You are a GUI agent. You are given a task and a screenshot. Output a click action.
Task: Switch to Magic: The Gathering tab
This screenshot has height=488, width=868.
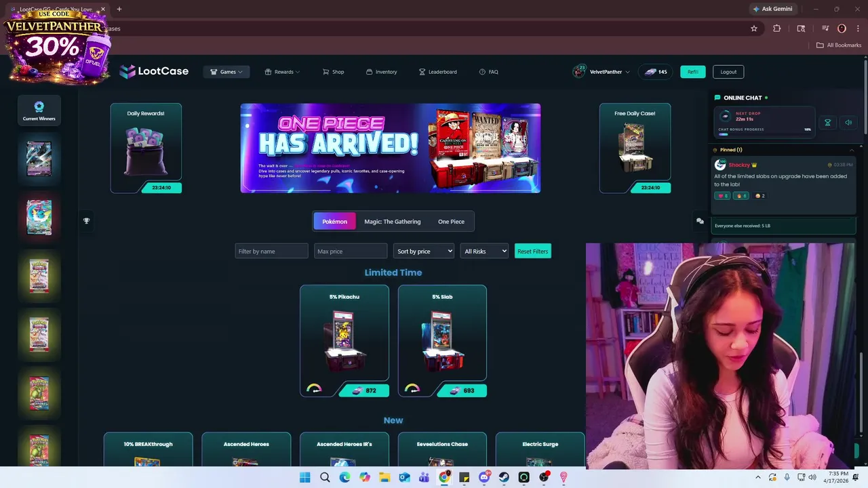(x=392, y=222)
